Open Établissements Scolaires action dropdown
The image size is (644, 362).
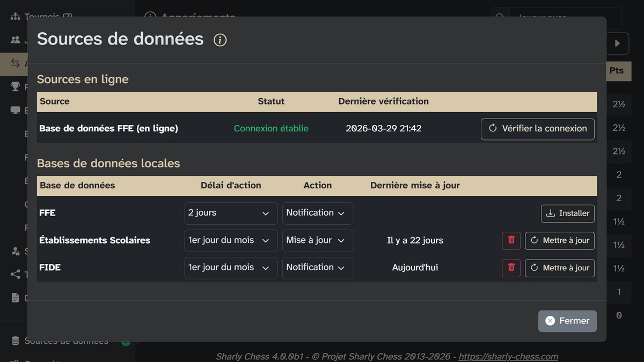click(317, 240)
